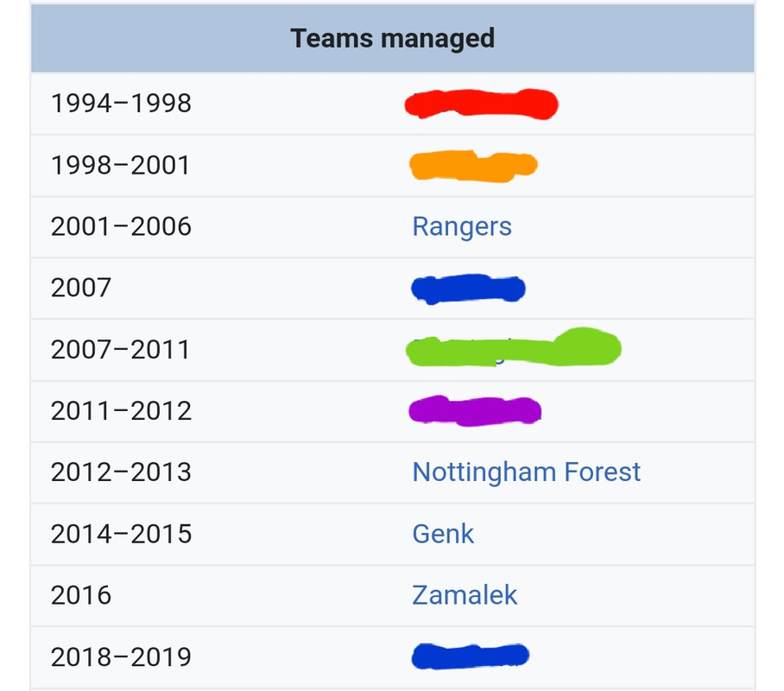This screenshot has width=784, height=691.
Task: Select the 1998–2001 years cell
Action: (121, 165)
